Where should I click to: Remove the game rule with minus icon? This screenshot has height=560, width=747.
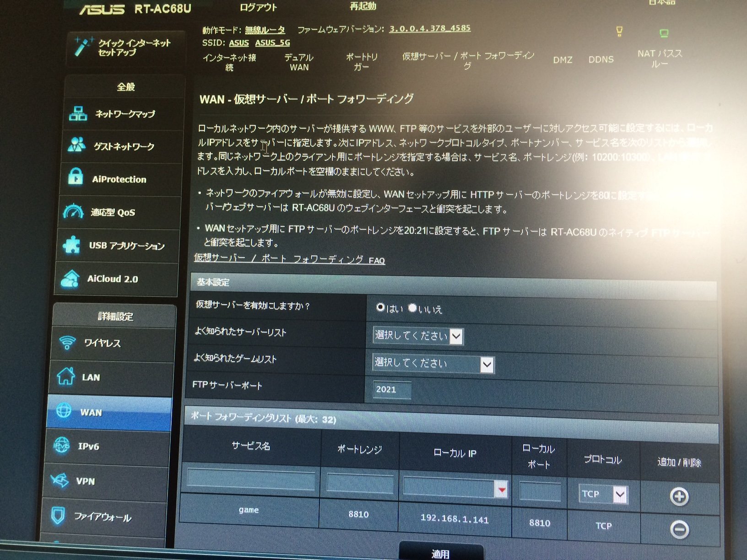[679, 529]
